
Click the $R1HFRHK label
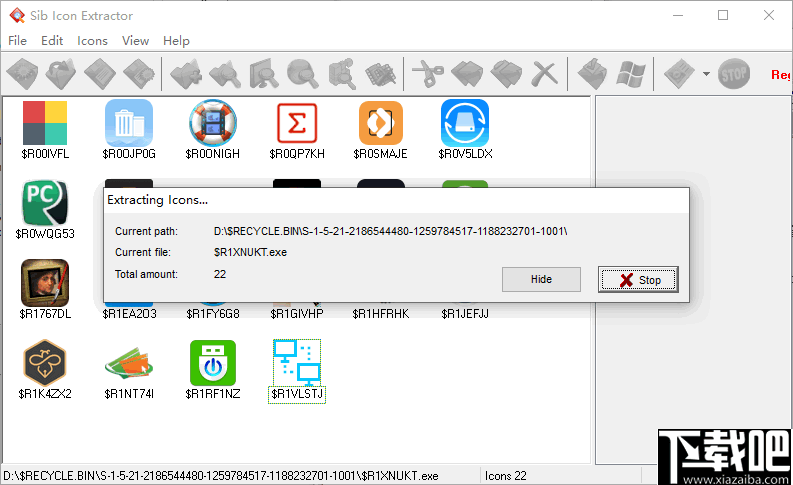coord(381,314)
